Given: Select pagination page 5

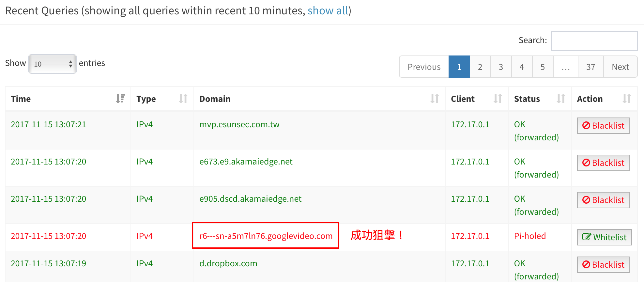Looking at the screenshot, I should 543,67.
